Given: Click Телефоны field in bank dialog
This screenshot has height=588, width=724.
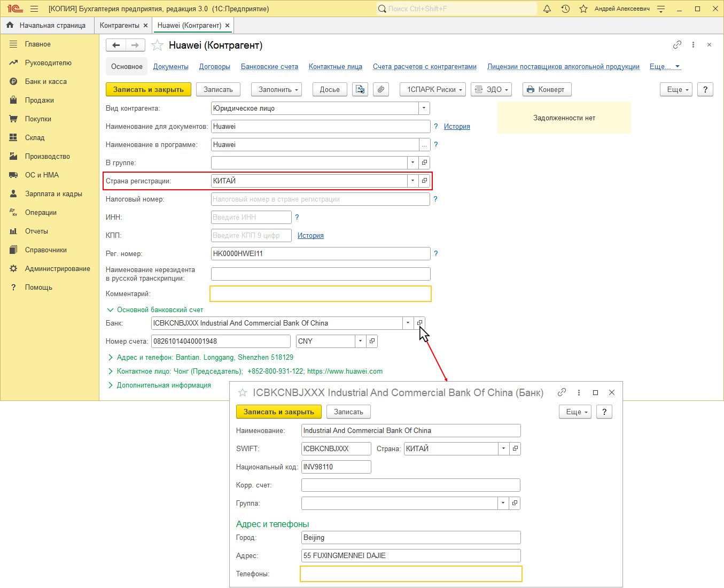Looking at the screenshot, I should pyautogui.click(x=411, y=574).
